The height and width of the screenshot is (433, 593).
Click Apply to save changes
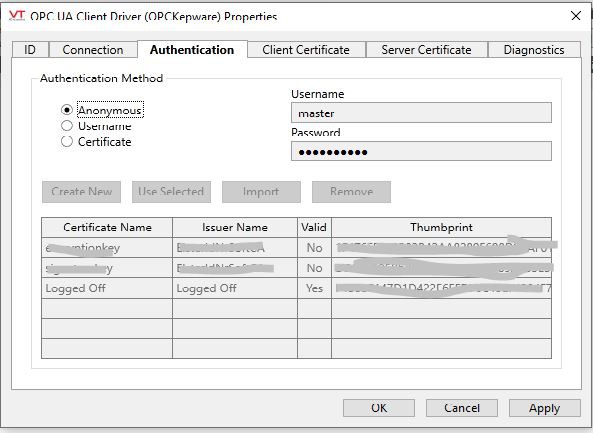point(545,408)
